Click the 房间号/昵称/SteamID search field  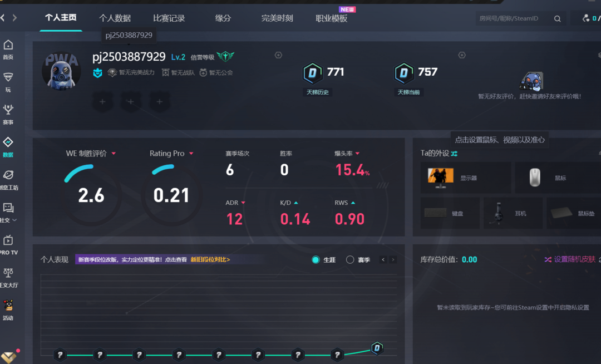coord(512,19)
